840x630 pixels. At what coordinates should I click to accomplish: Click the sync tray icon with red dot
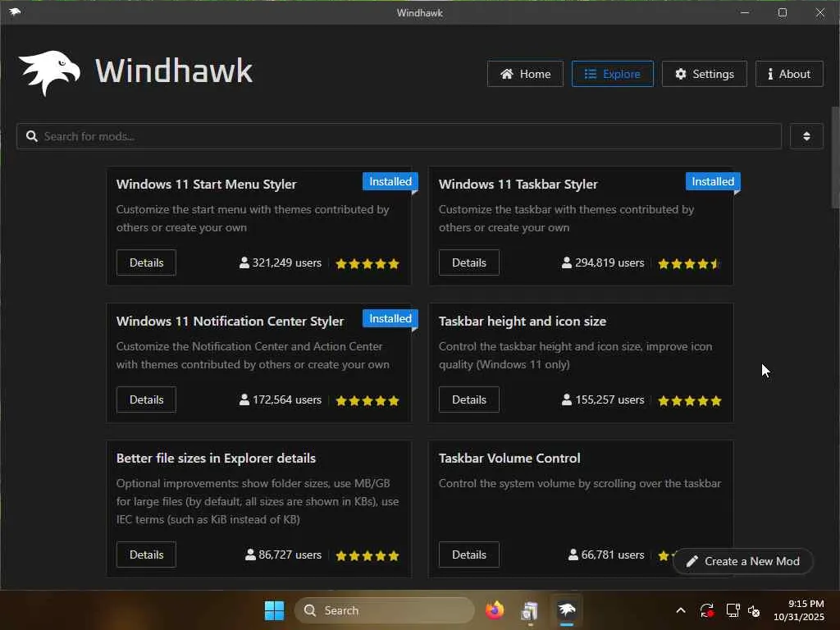point(706,610)
